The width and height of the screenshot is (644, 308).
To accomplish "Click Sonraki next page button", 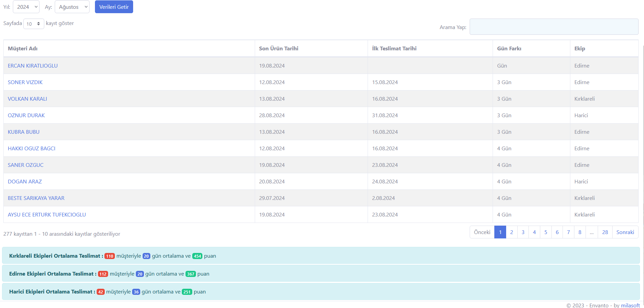I will pyautogui.click(x=625, y=232).
